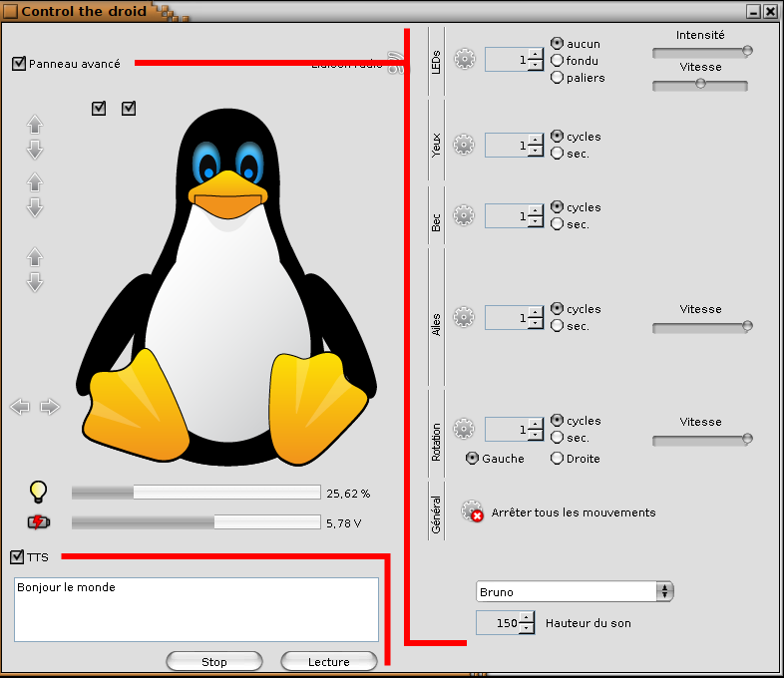Click the radio link signal icon
This screenshot has width=784, height=678.
[x=396, y=63]
